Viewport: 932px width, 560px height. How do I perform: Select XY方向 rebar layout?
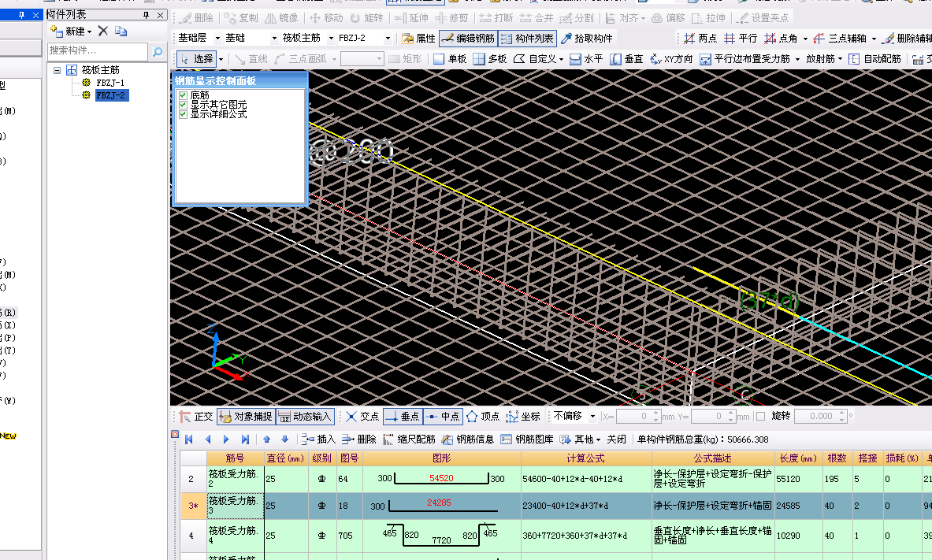[x=671, y=59]
